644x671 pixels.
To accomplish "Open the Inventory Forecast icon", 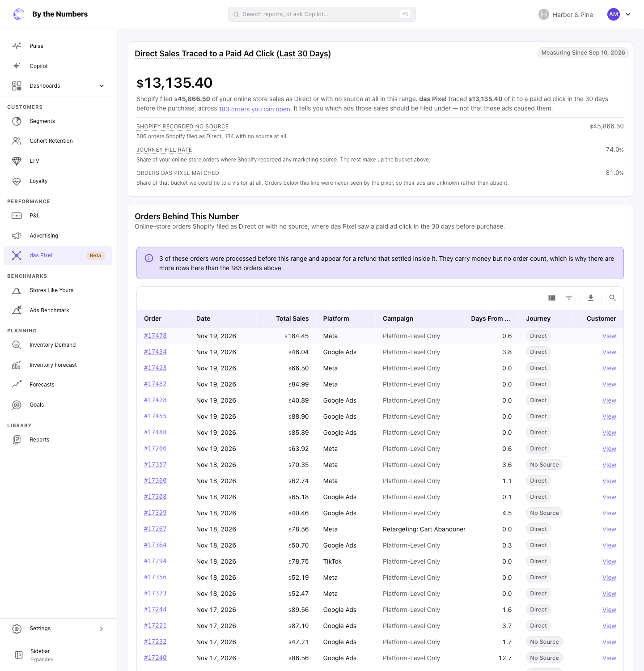I will tap(17, 365).
